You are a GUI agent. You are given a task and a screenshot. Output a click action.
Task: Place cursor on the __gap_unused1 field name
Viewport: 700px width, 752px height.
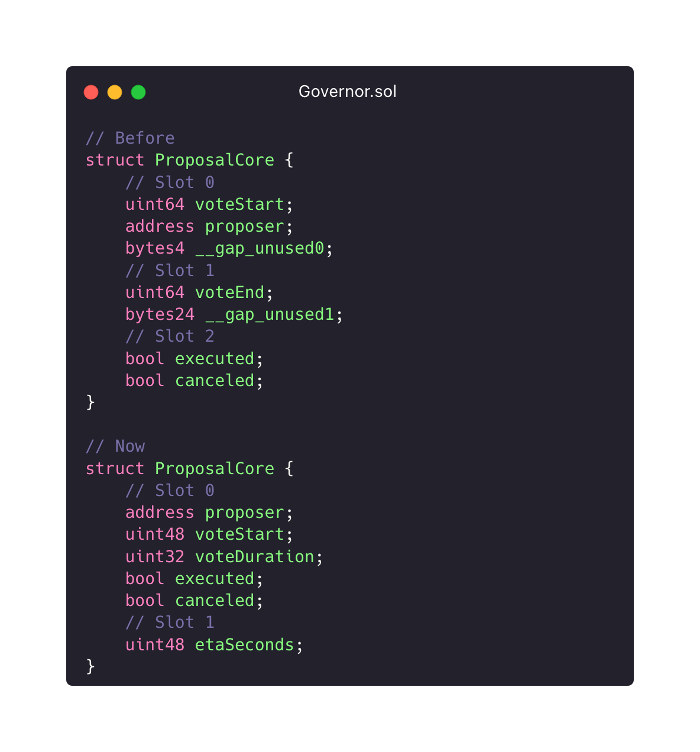270,315
